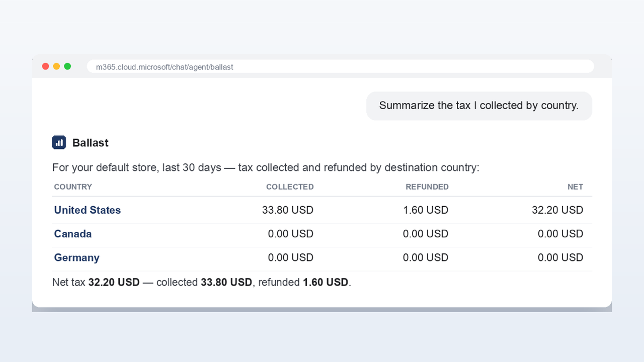Click the COLLECTED column header
Viewport: 644px width, 362px height.
click(290, 187)
